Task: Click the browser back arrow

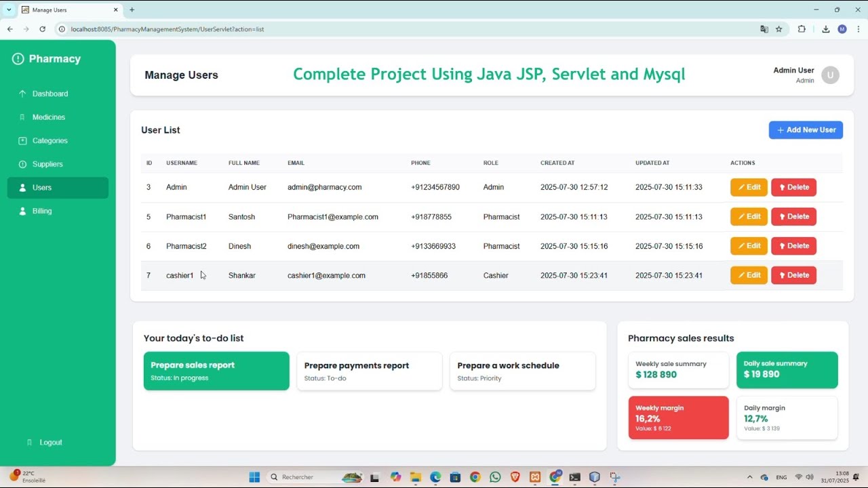Action: (9, 29)
